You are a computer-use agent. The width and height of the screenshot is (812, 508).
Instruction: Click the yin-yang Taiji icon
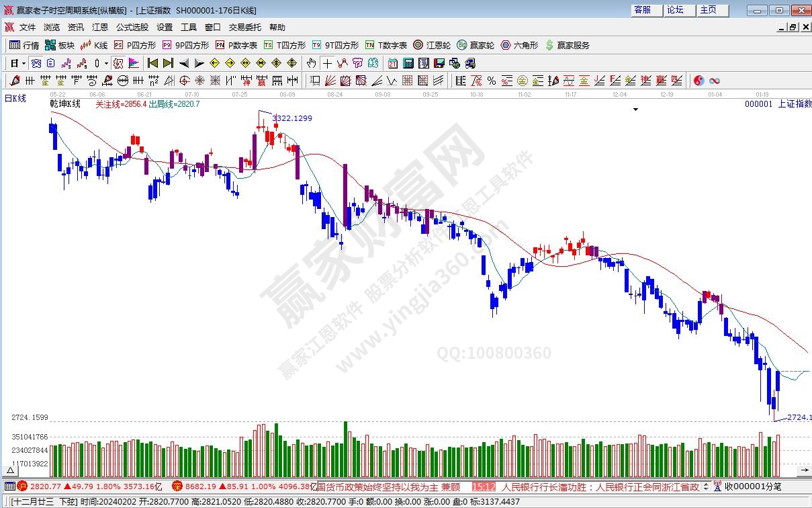(x=698, y=81)
